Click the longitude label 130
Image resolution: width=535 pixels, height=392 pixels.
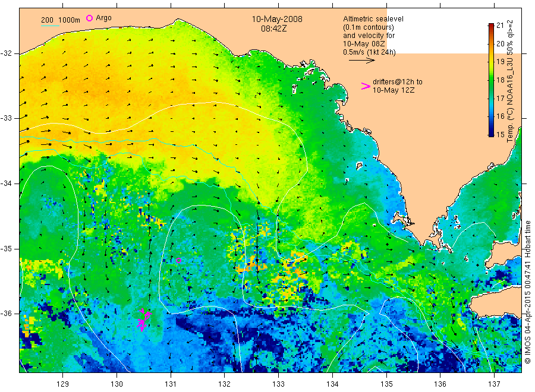pyautogui.click(x=117, y=384)
